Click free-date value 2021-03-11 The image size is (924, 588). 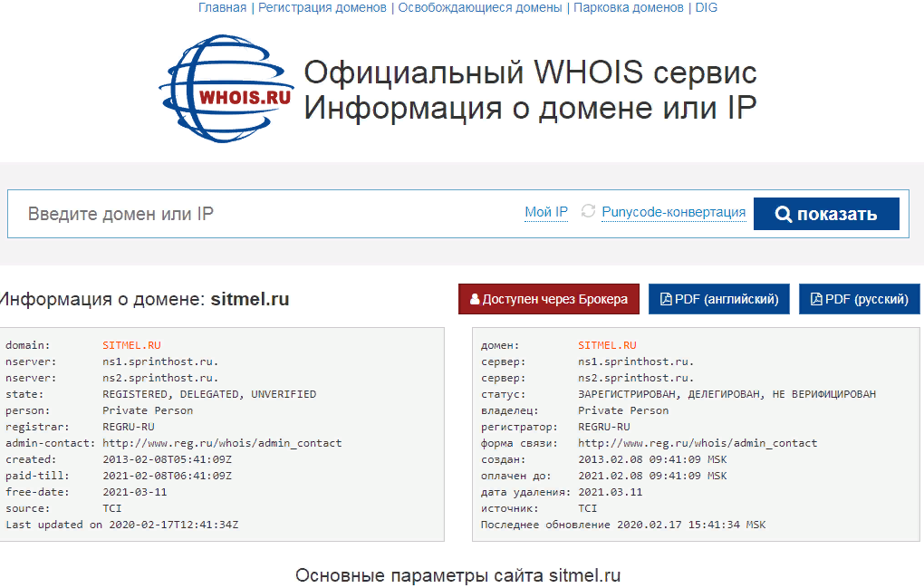pyautogui.click(x=134, y=492)
